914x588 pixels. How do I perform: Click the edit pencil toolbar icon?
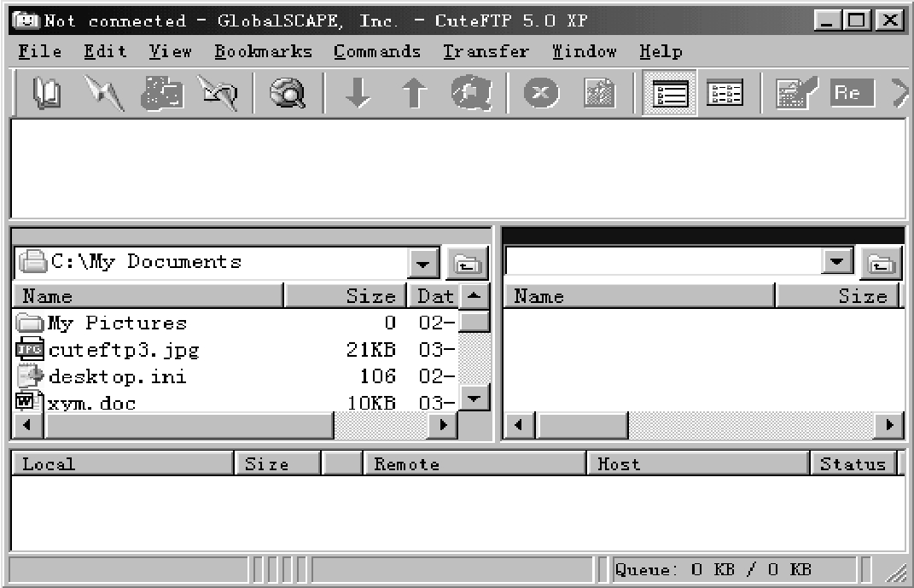(x=797, y=93)
